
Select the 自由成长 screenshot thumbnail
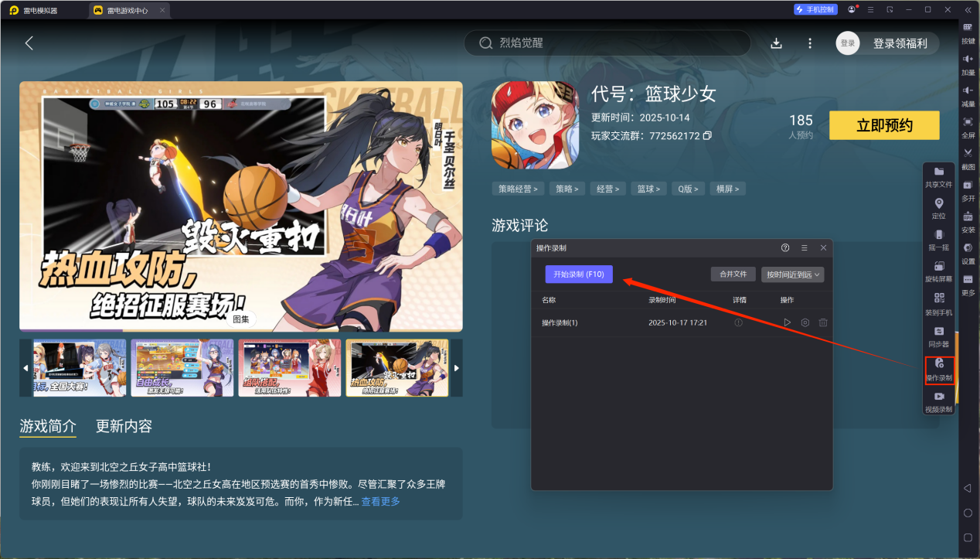click(x=182, y=368)
